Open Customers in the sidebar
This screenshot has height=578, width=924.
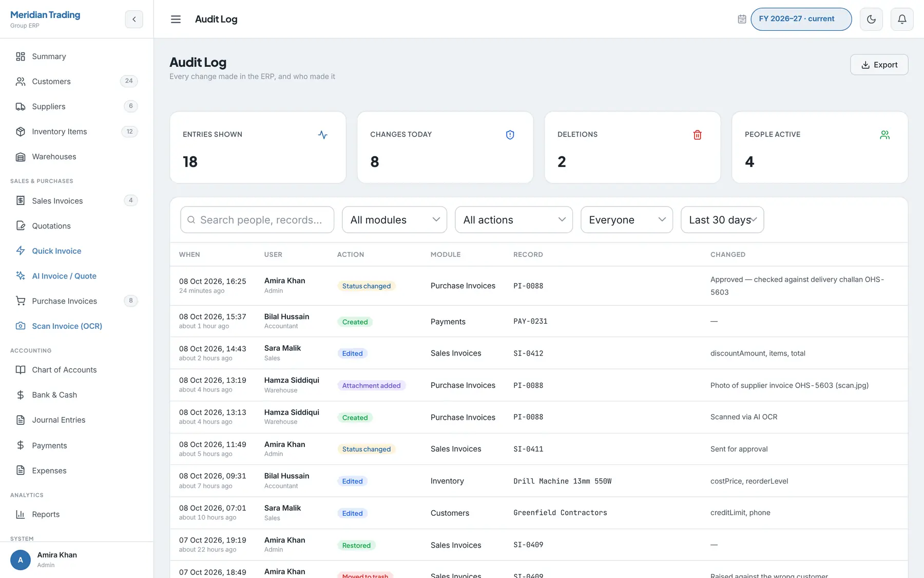[76, 81]
